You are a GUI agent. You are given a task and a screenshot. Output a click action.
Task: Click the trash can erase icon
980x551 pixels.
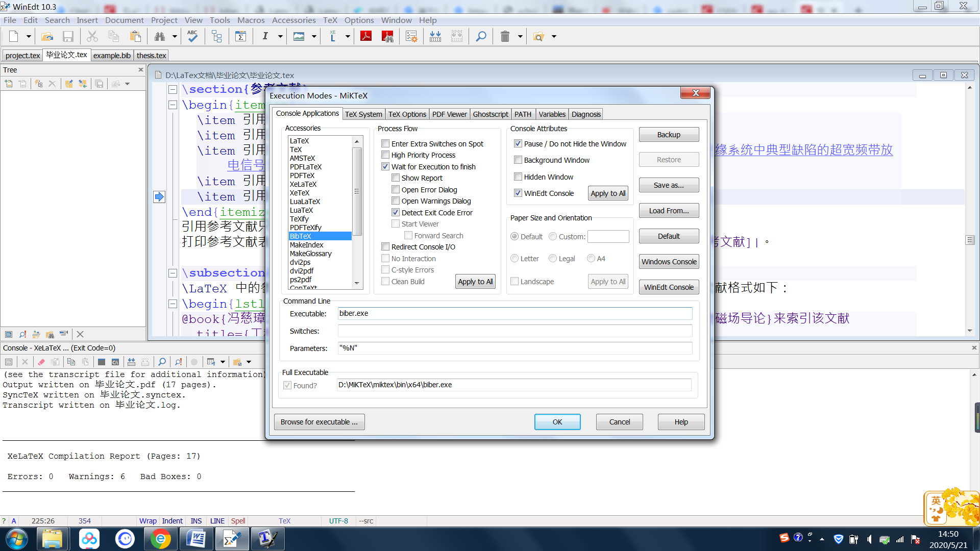coord(505,36)
